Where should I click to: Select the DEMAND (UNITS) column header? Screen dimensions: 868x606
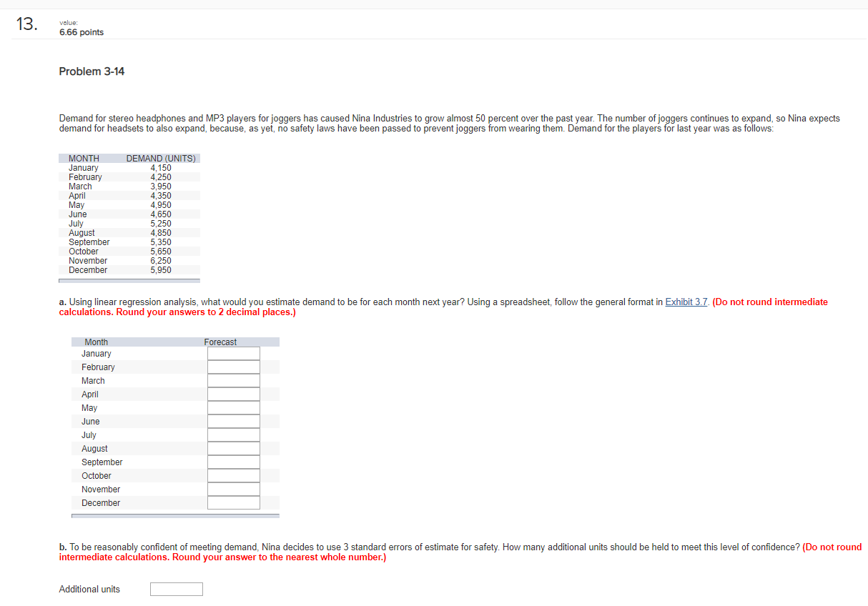[161, 158]
